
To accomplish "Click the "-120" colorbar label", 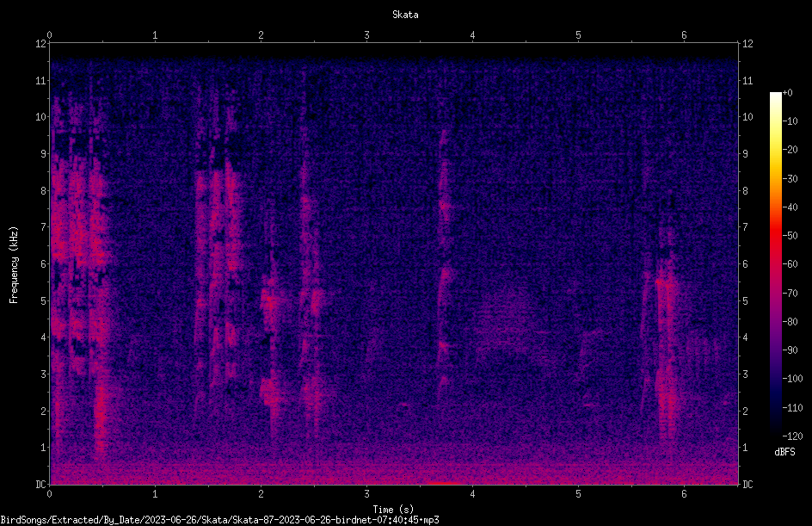I will (792, 436).
